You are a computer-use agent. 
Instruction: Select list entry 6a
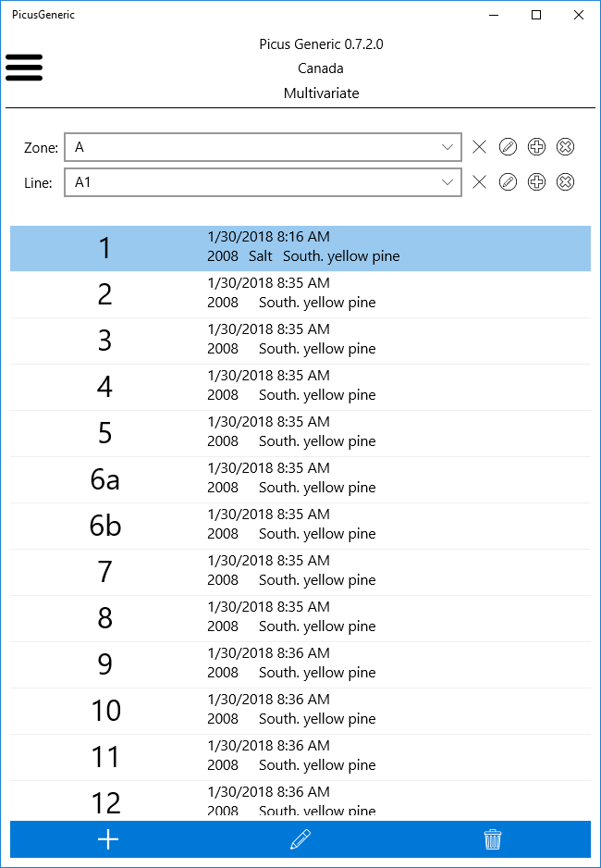(x=300, y=480)
